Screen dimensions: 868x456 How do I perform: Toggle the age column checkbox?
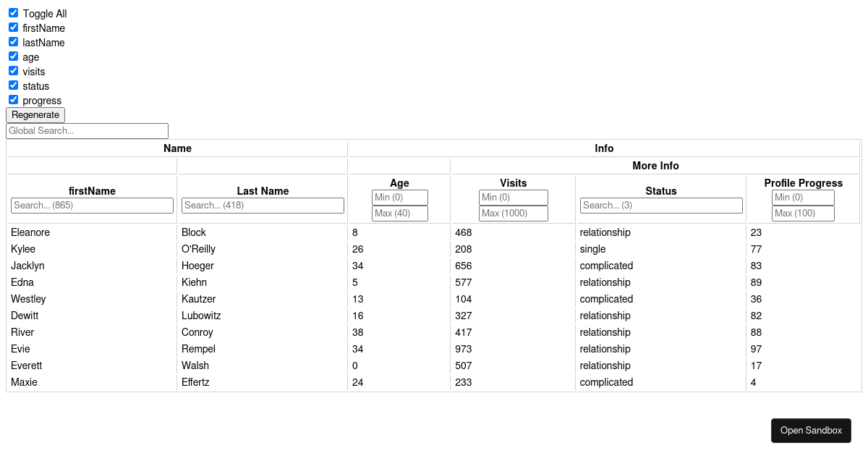[13, 56]
